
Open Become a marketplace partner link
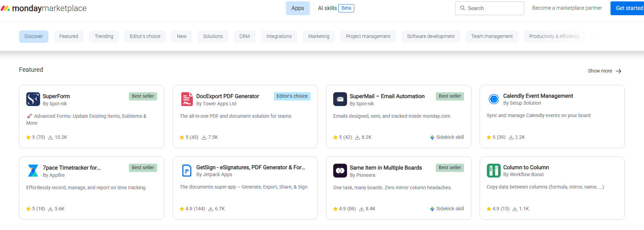coord(567,8)
